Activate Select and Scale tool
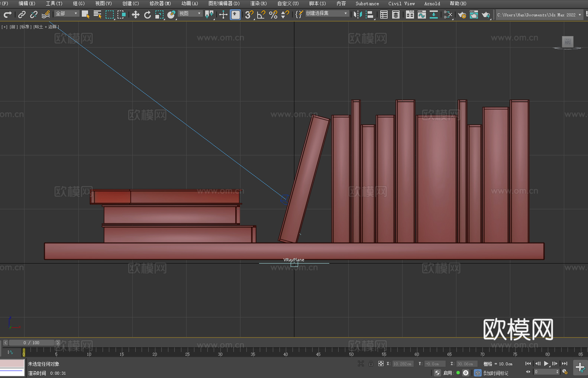Screen dimensions: 588x378 159,14
